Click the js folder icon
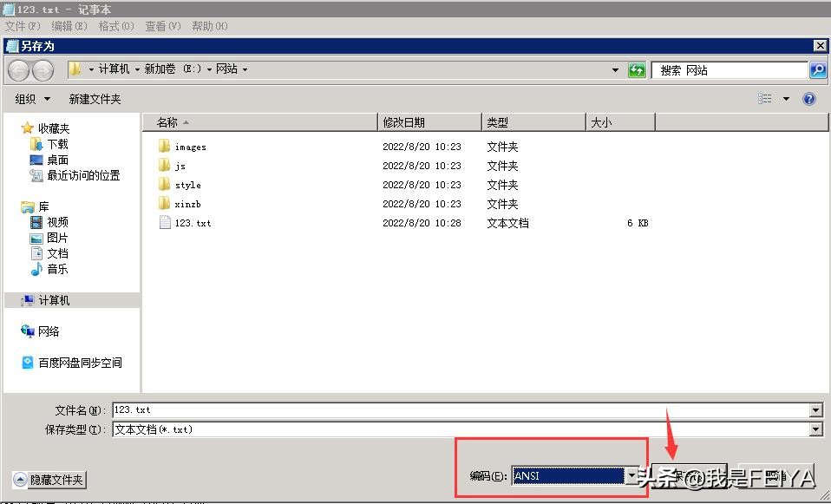The height and width of the screenshot is (504, 831). tap(164, 166)
